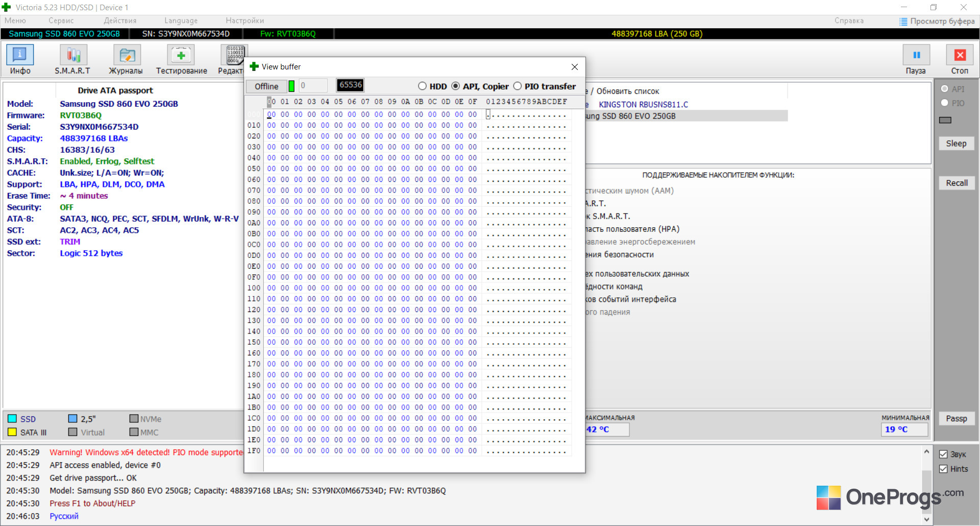The image size is (980, 526).
Task: Click the 488397168 LBA (250 GB) status field
Action: 657,34
